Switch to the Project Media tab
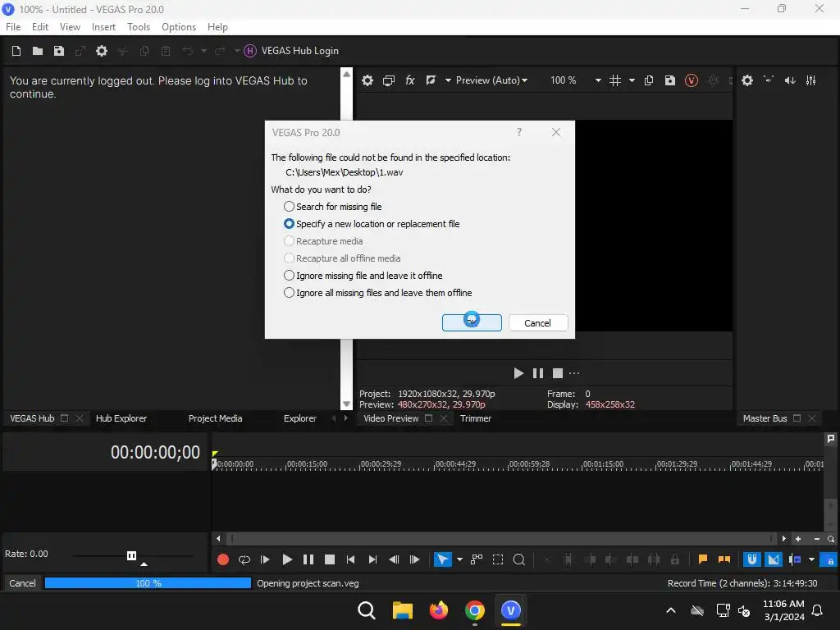This screenshot has height=630, width=840. pyautogui.click(x=216, y=419)
